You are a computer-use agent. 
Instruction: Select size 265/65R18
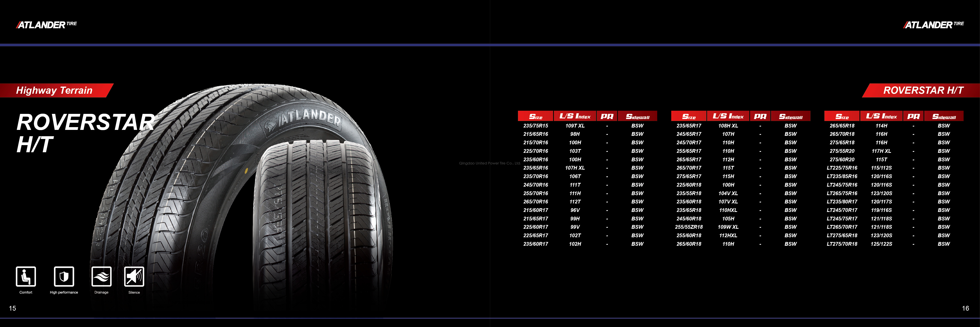tap(842, 126)
